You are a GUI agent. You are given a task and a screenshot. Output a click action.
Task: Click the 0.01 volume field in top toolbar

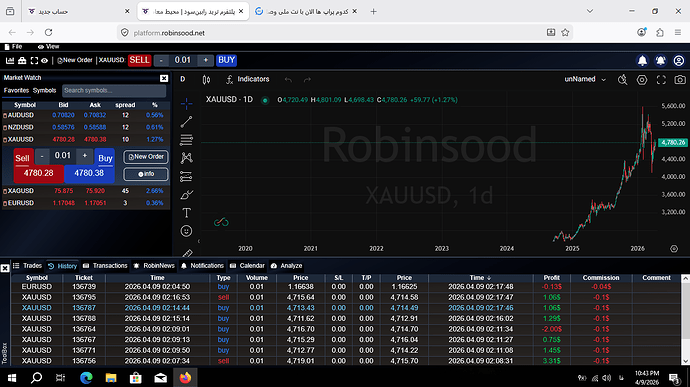[x=183, y=60]
